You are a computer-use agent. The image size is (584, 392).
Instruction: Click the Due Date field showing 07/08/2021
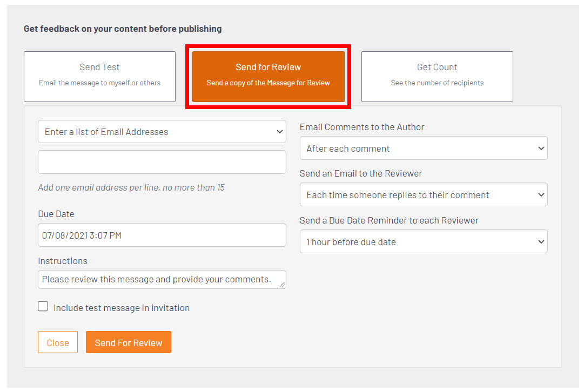(x=162, y=235)
